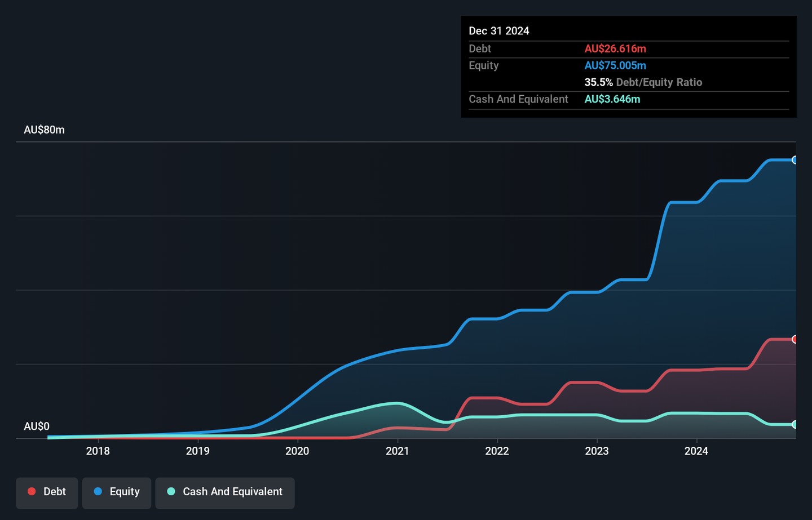Toggle the Debt series legend button
The height and width of the screenshot is (520, 812).
click(x=47, y=492)
